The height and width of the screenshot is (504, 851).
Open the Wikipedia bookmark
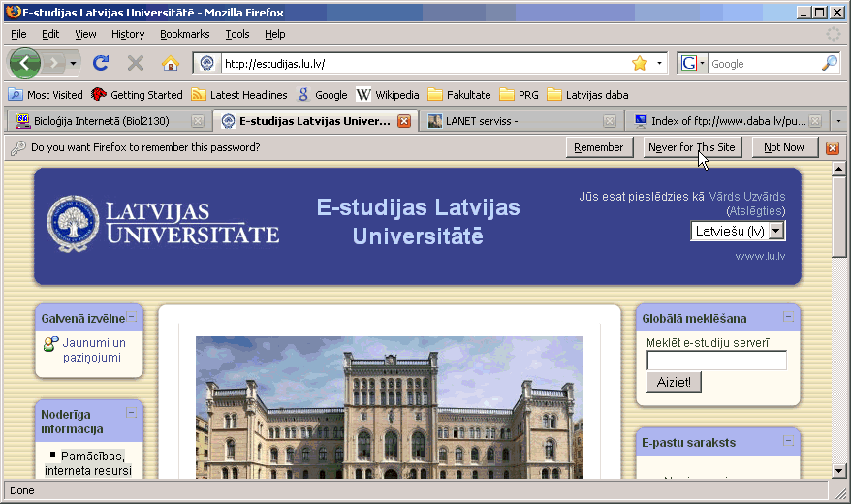point(388,95)
